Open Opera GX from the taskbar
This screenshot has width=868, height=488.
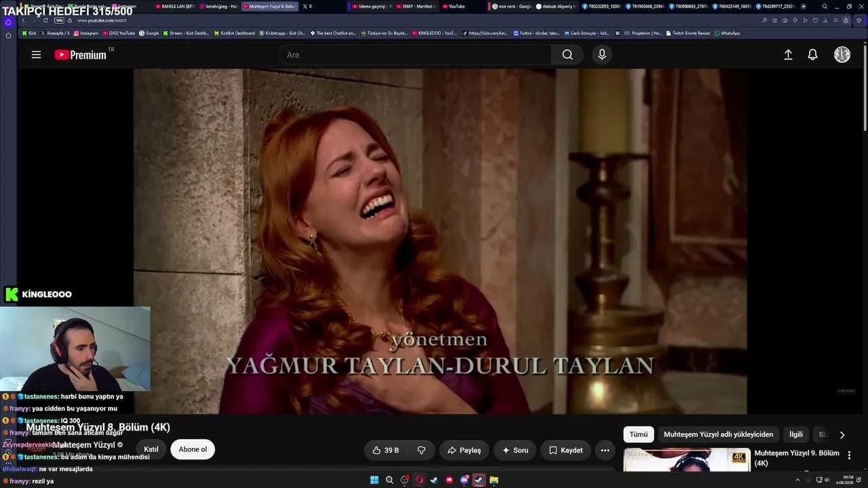pyautogui.click(x=419, y=480)
